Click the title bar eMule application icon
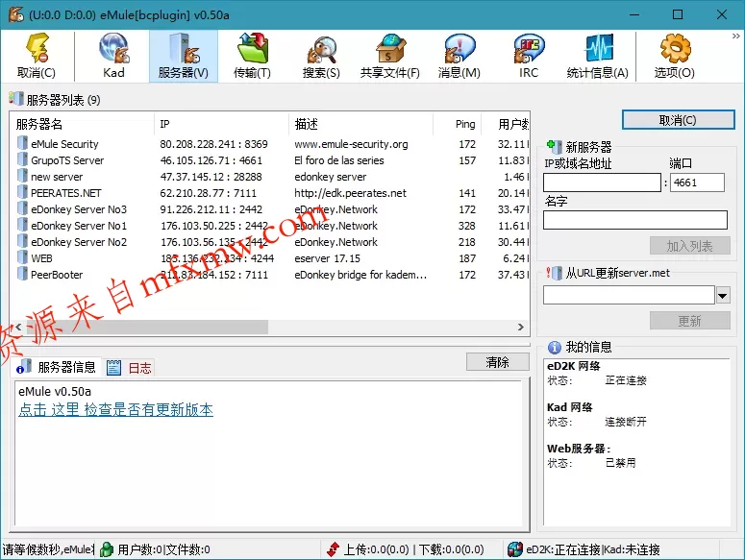Screen dimensions: 745x560 coord(15,14)
